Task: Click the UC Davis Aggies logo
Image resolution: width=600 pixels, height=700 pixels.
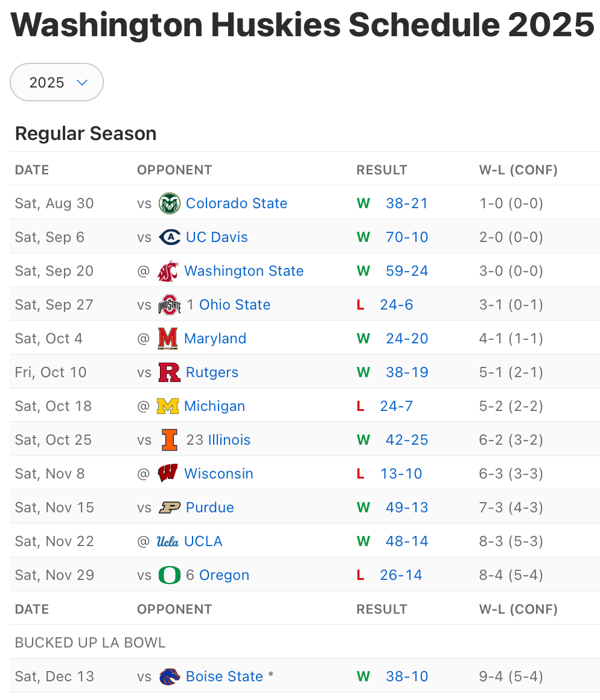Action: click(x=170, y=237)
